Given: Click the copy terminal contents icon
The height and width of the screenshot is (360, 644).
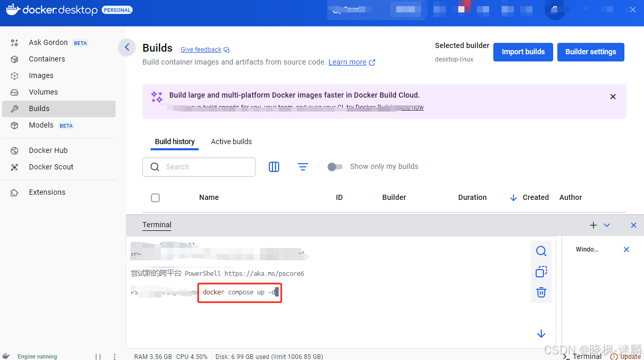Looking at the screenshot, I should click(x=541, y=272).
